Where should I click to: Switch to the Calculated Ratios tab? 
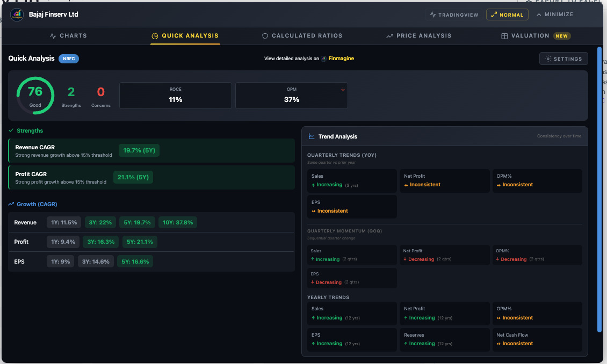coord(302,35)
